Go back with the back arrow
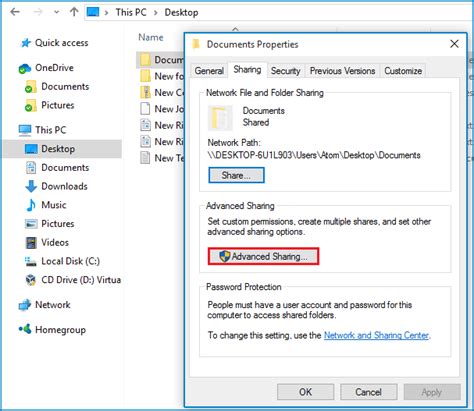This screenshot has width=474, height=411. tap(15, 12)
